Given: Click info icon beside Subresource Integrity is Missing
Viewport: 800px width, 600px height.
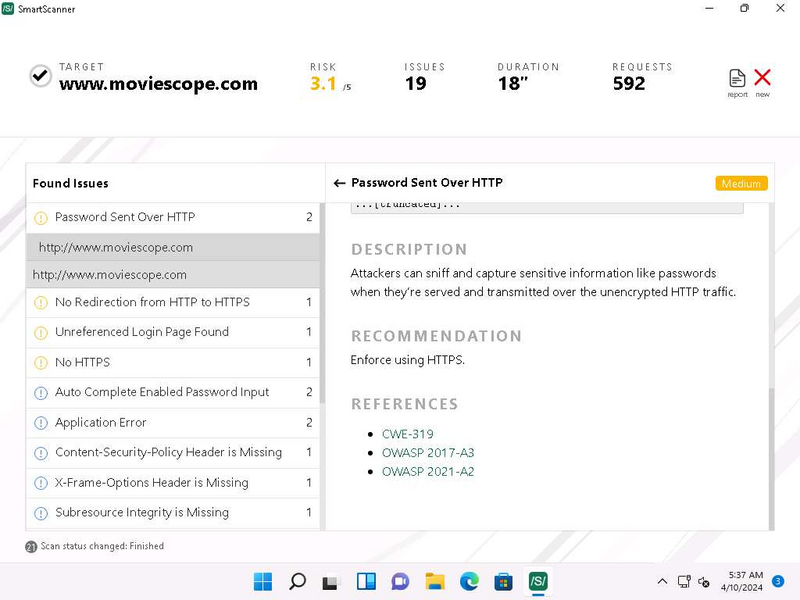Looking at the screenshot, I should pyautogui.click(x=41, y=513).
